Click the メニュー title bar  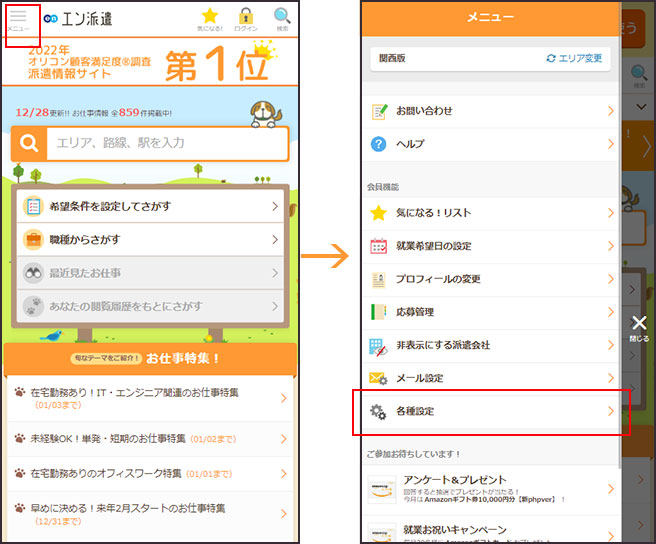[490, 18]
